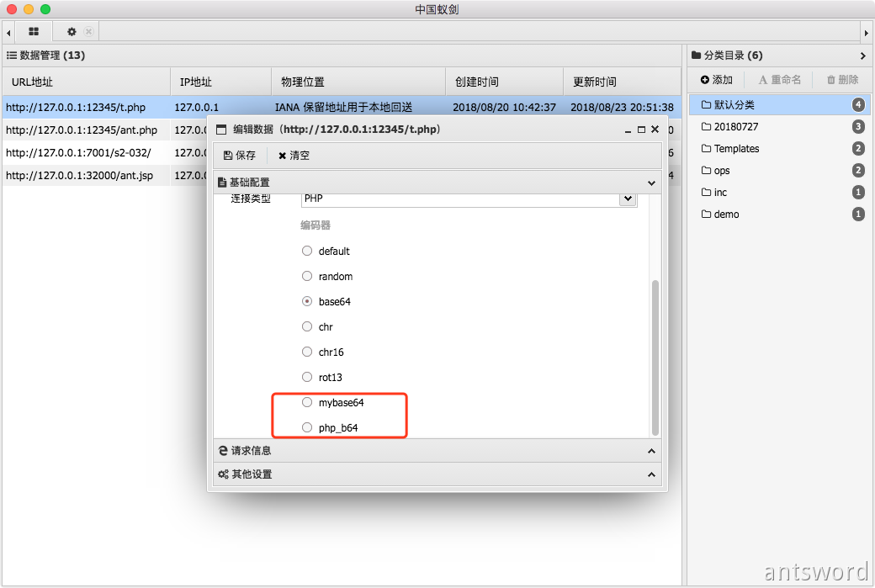Close the settings tab with its x icon
Image resolution: width=875 pixels, height=588 pixels.
pos(88,31)
